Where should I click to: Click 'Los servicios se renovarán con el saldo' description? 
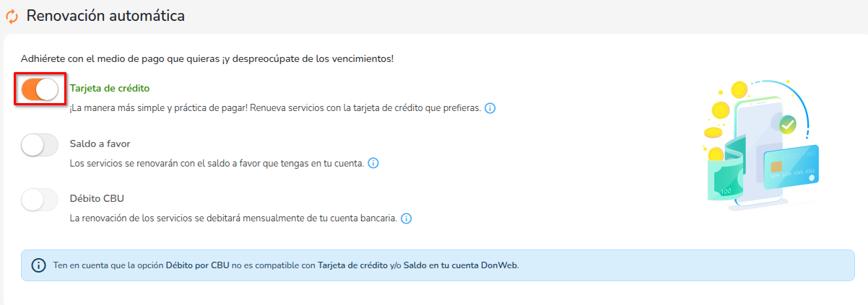[x=217, y=163]
